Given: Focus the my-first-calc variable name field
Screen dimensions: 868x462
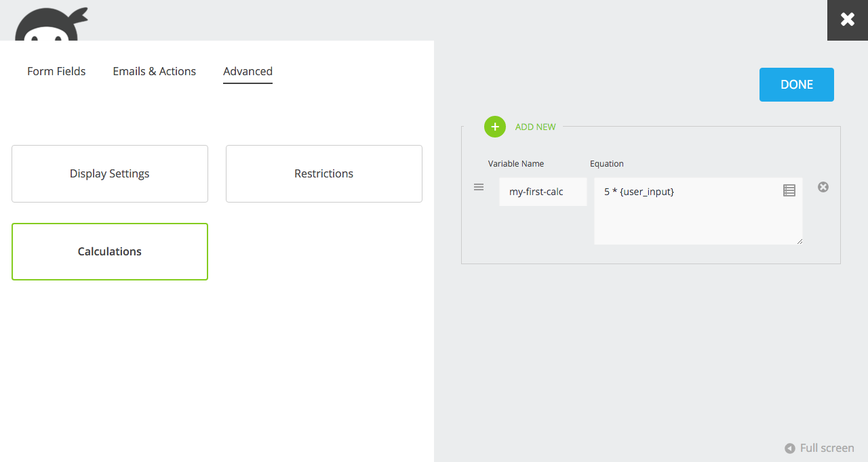Looking at the screenshot, I should tap(542, 192).
